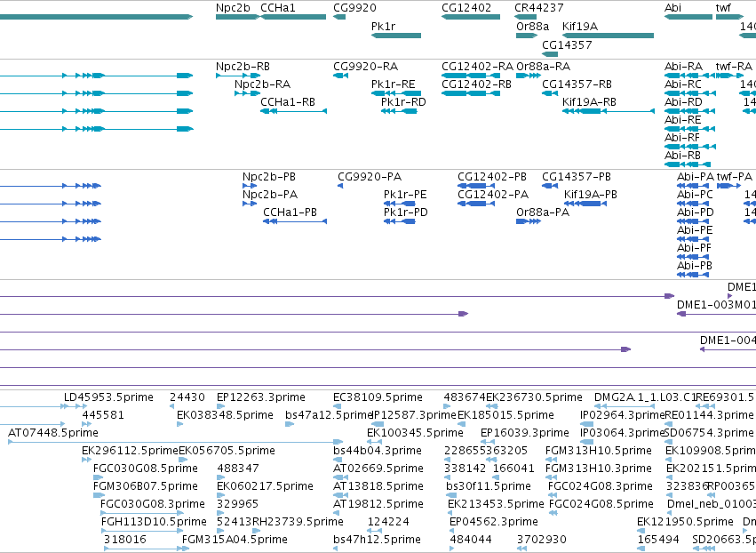Click the EK060217.5prime EST label

[x=266, y=486]
